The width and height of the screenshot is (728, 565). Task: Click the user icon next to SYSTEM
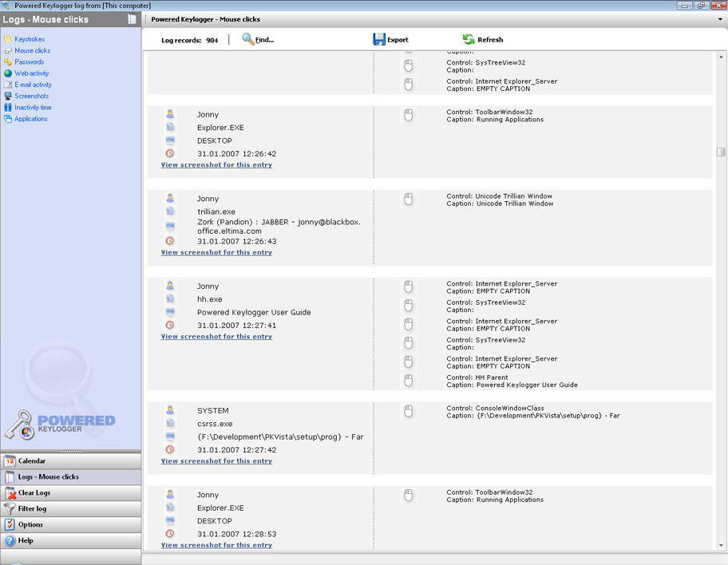pyautogui.click(x=170, y=410)
